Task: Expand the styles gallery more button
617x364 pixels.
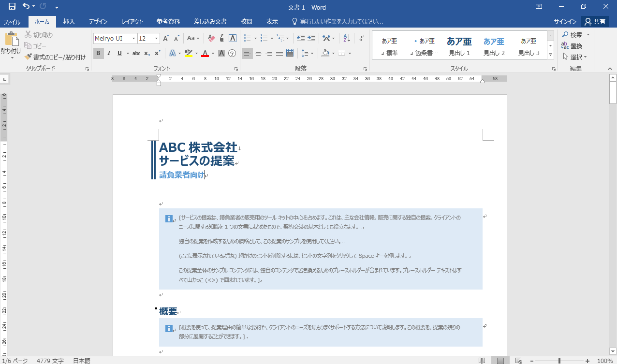Action: pos(550,55)
